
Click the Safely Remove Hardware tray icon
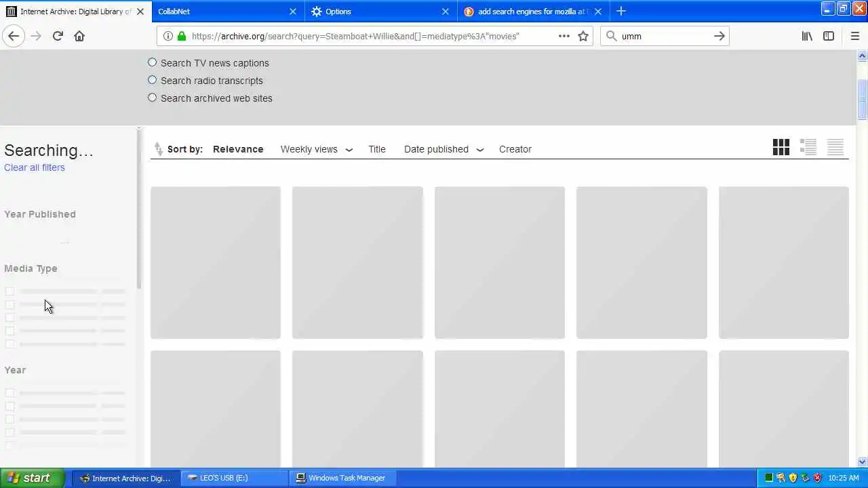click(805, 478)
